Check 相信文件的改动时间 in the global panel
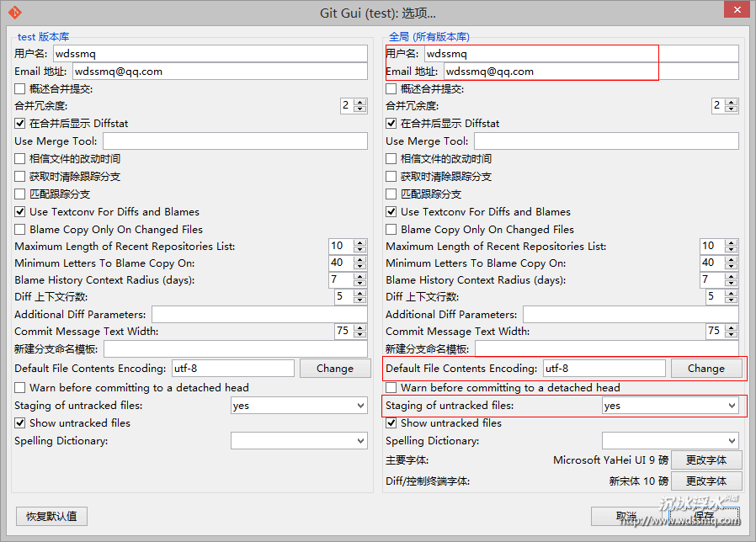Image resolution: width=756 pixels, height=542 pixels. tap(391, 159)
